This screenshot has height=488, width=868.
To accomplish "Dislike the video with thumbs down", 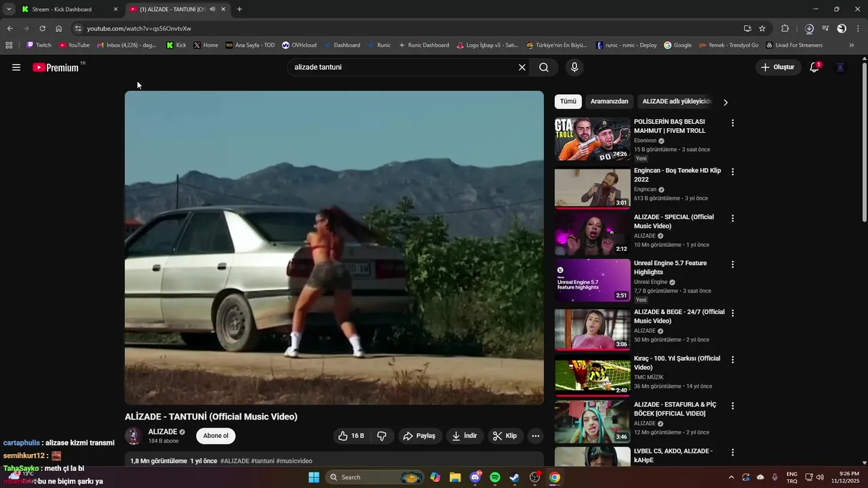I will (382, 436).
